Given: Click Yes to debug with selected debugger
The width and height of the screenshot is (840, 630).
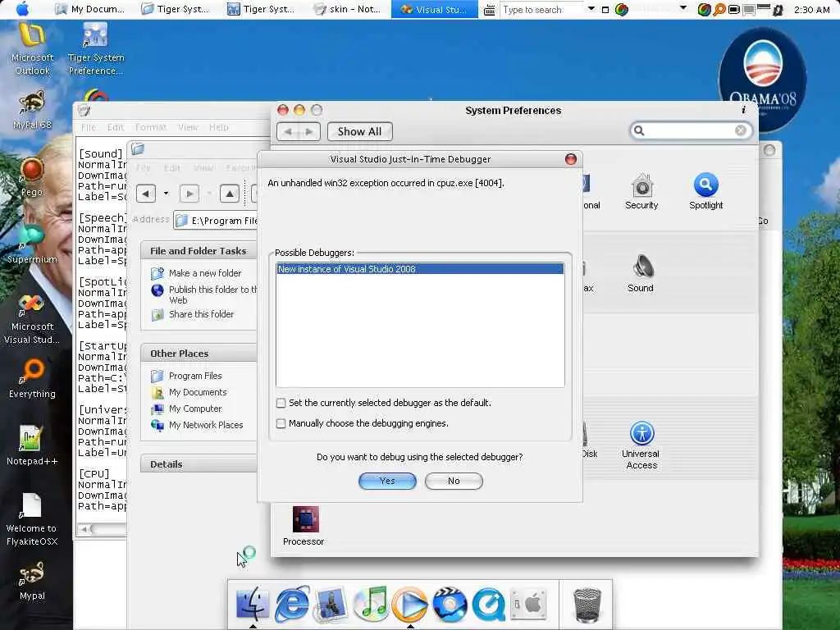Looking at the screenshot, I should tap(387, 481).
